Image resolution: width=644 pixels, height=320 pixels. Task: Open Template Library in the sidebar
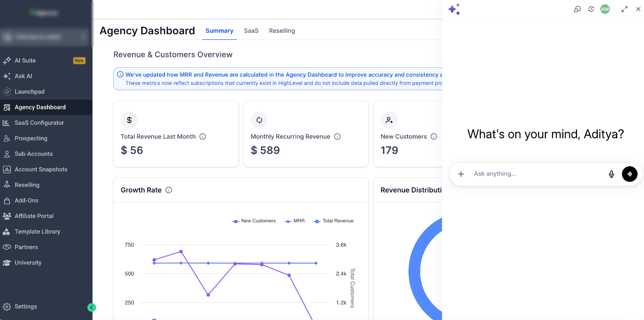click(x=46, y=232)
